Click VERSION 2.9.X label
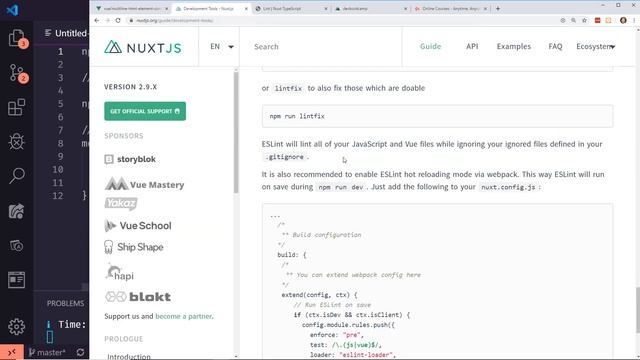 131,87
